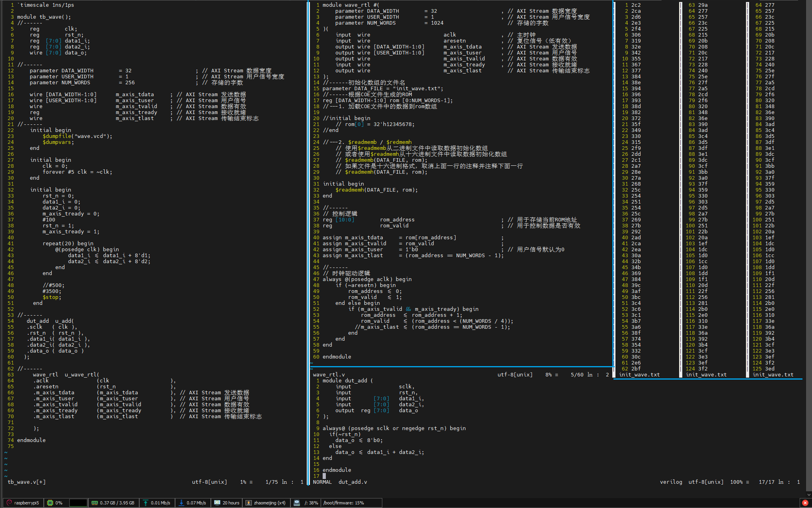
Task: Click value '2c2' on line 1 of init_wave.txt
Action: point(636,5)
